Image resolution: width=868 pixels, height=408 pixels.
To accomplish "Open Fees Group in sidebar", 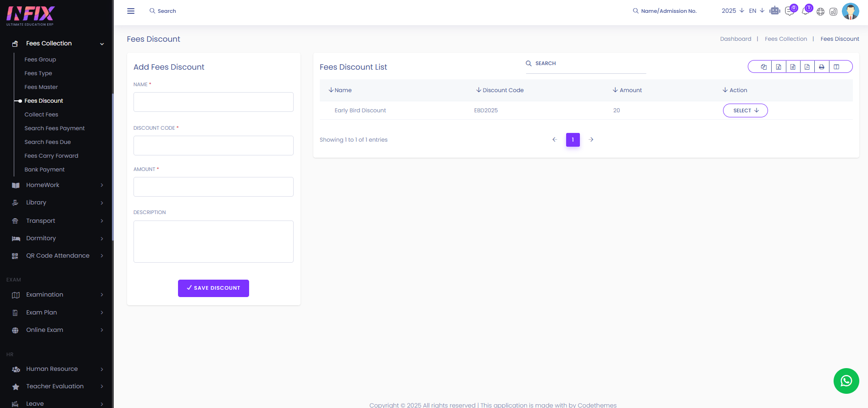I will (x=40, y=60).
